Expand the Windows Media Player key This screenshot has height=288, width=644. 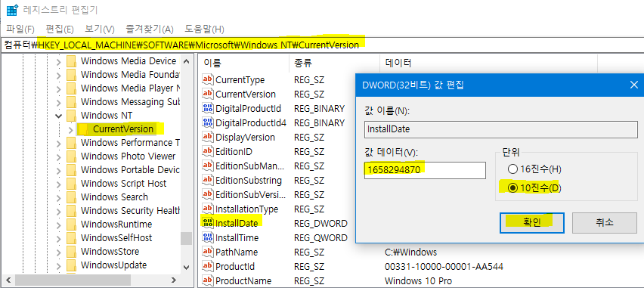pyautogui.click(x=59, y=88)
